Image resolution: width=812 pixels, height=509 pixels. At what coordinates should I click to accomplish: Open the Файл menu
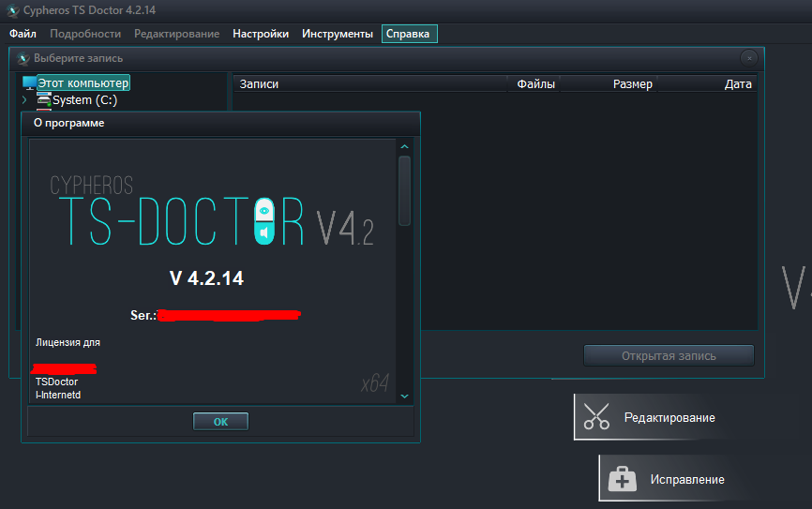[23, 34]
